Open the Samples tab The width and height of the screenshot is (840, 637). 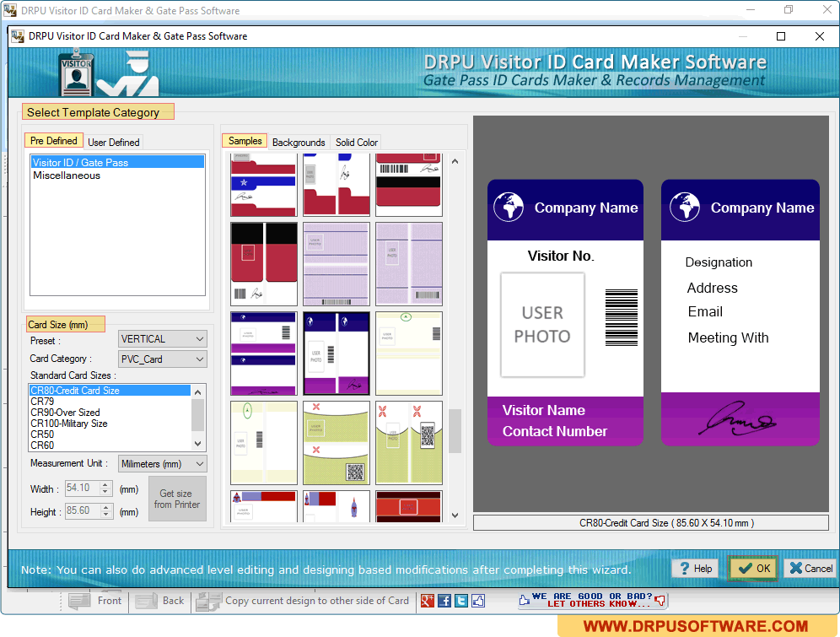click(x=245, y=141)
